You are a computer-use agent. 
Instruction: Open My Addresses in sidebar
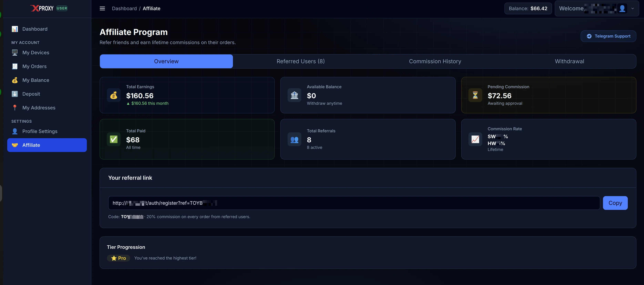coord(47,108)
